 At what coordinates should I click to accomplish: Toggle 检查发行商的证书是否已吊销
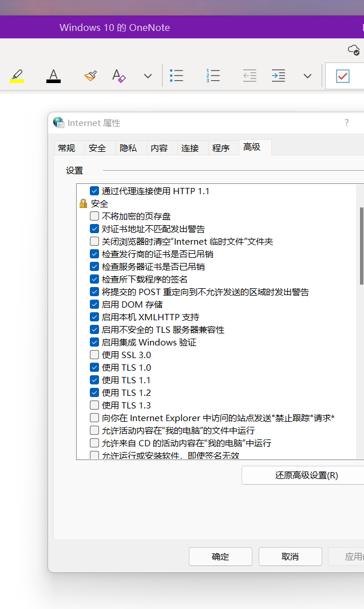pyautogui.click(x=94, y=254)
